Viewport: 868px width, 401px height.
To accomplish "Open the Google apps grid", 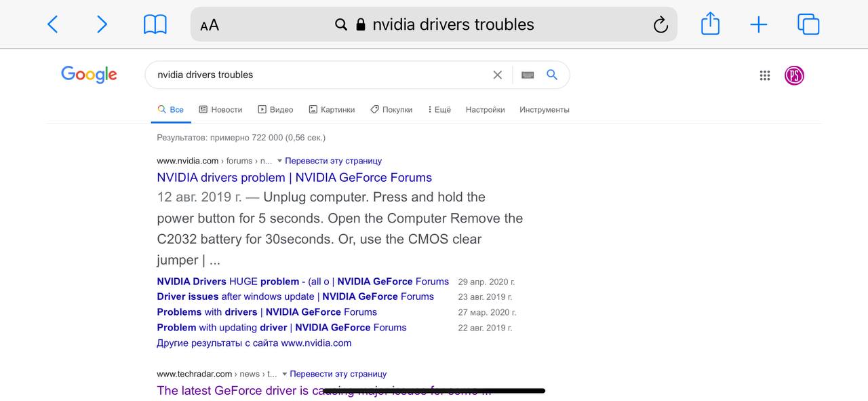I will point(765,75).
